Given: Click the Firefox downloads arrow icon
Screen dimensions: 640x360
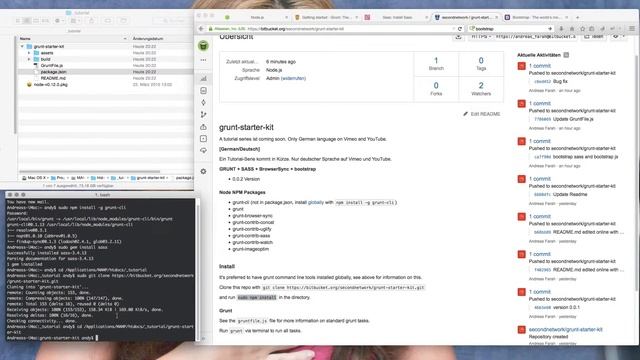Looking at the screenshot, I should click(x=561, y=29).
